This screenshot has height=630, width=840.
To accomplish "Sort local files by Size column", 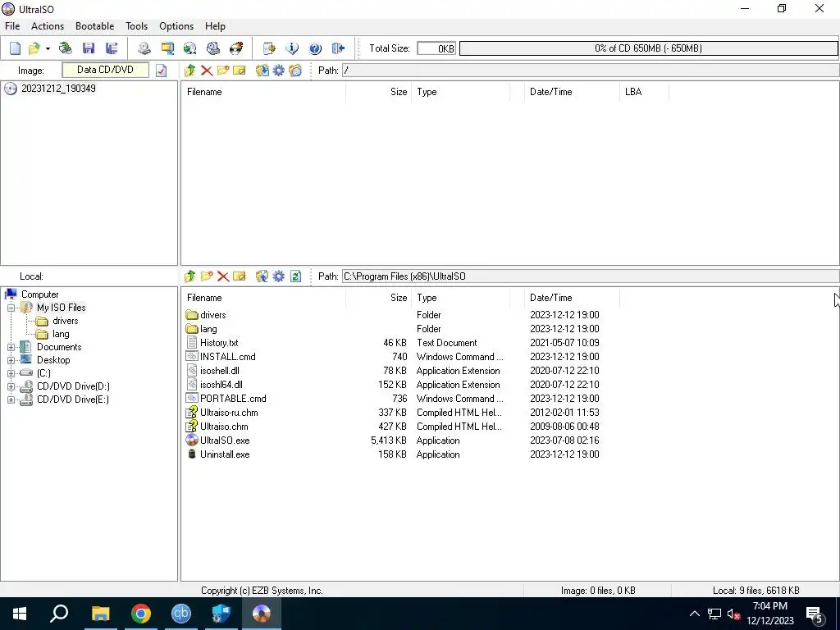I will point(379,298).
